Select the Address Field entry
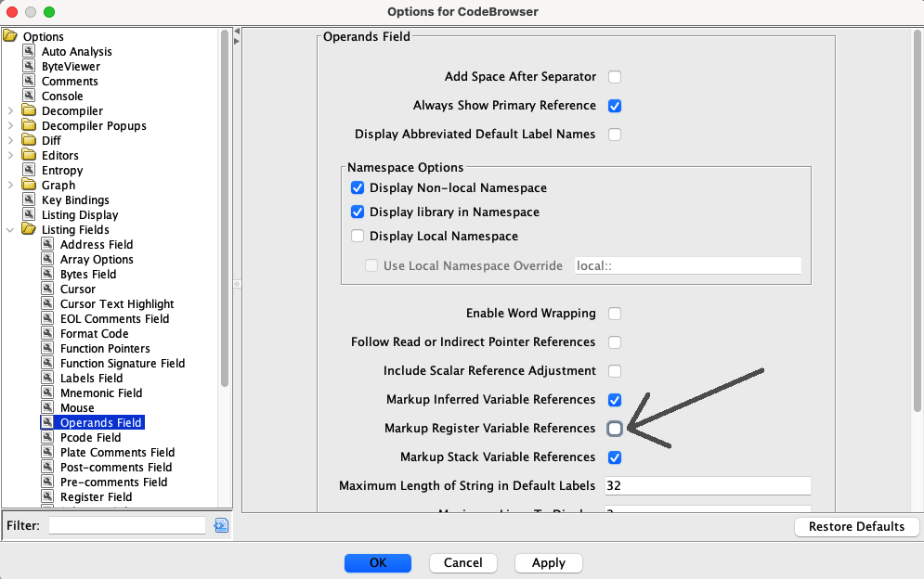This screenshot has width=924, height=579. coord(97,244)
